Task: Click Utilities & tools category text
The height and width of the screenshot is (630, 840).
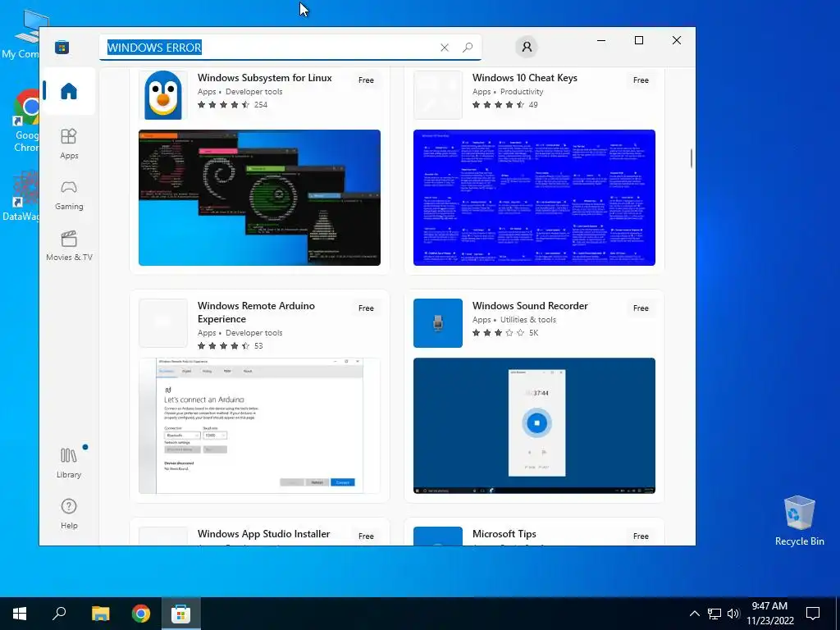Action: pyautogui.click(x=527, y=320)
